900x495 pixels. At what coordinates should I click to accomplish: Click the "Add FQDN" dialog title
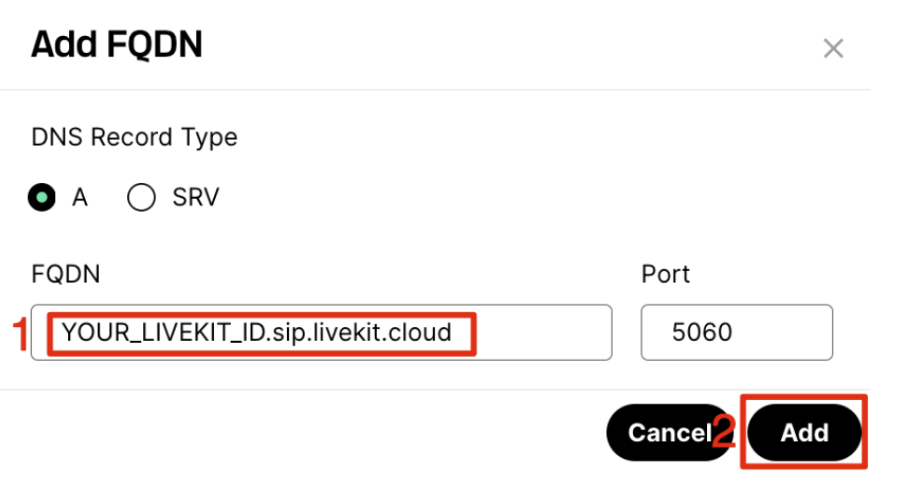tap(117, 46)
